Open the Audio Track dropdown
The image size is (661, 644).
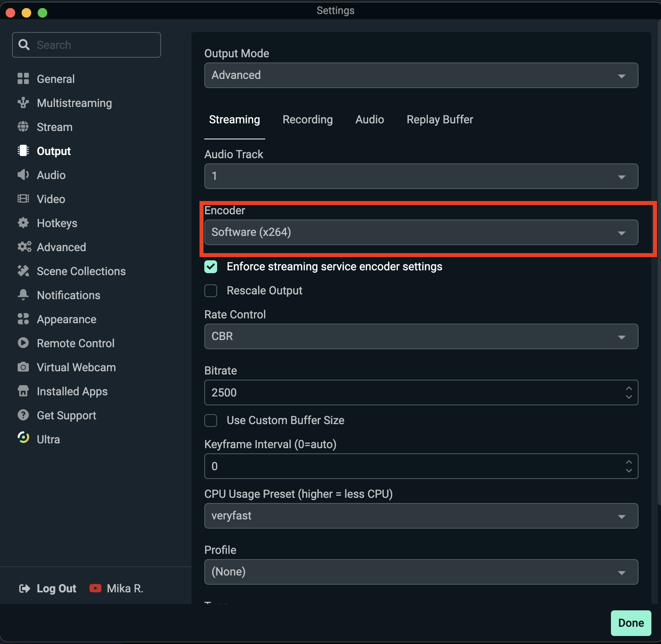coord(421,176)
